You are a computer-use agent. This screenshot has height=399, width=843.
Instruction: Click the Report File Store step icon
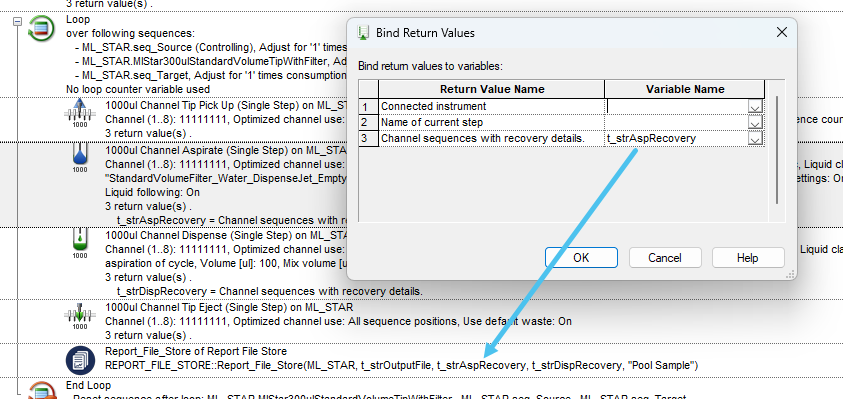80,360
